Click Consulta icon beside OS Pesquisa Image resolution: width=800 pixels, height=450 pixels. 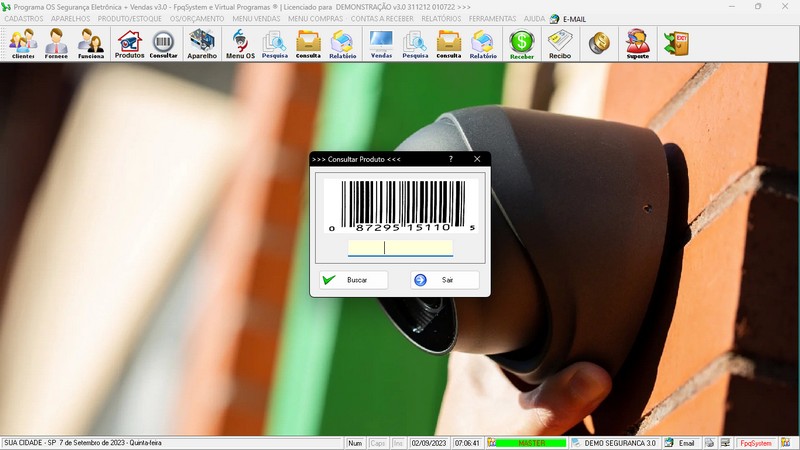point(308,44)
